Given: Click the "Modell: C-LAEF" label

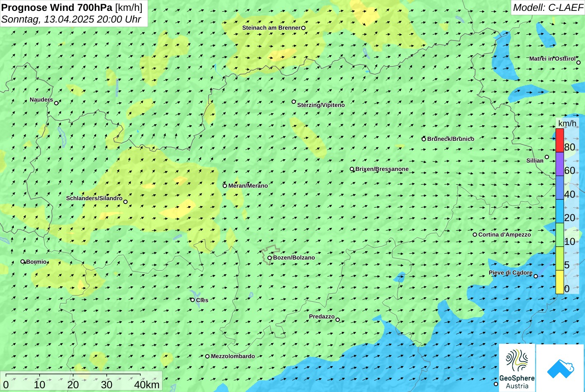Looking at the screenshot, I should [x=548, y=8].
